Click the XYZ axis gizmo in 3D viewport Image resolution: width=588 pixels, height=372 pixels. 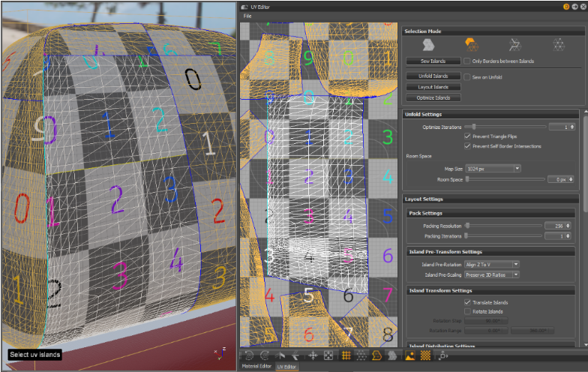220,352
